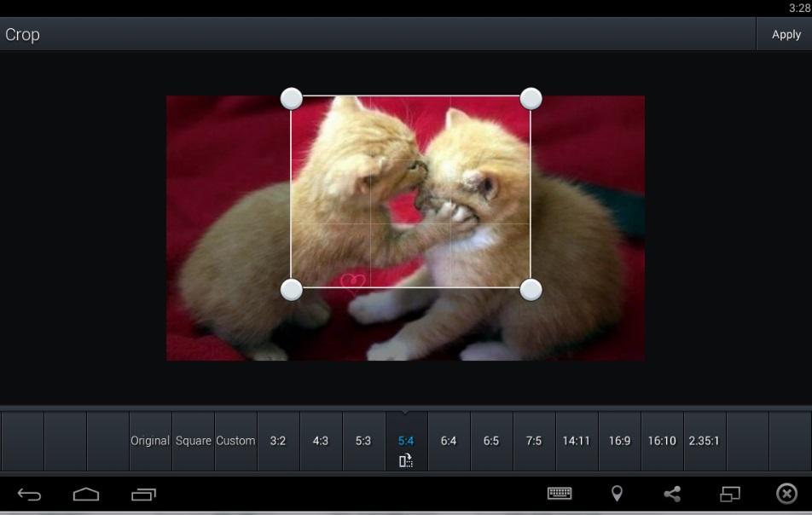
Task: Click the 3:28 clock in status bar
Action: click(799, 8)
